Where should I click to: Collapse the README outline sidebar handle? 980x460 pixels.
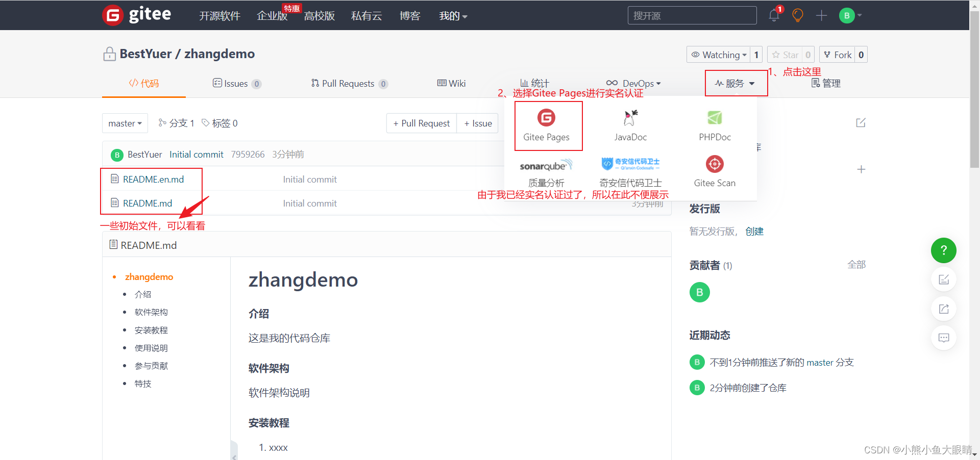(x=234, y=451)
